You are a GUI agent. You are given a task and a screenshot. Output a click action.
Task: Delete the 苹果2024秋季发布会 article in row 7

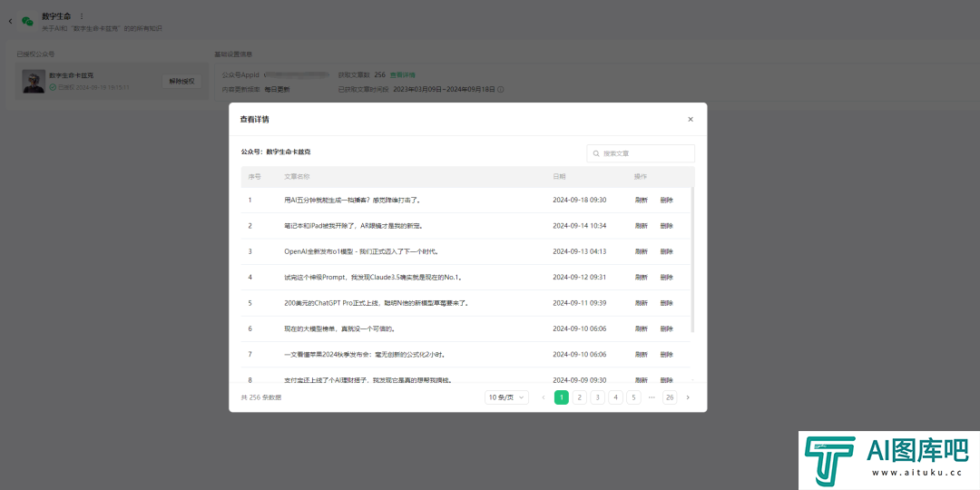[666, 354]
